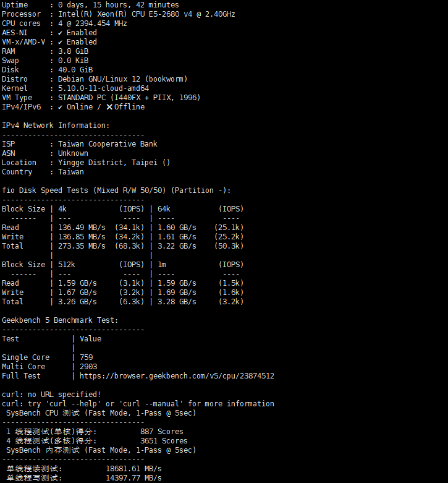Click the VM-x/AMD-V Enabled checkmark

pos(61,42)
